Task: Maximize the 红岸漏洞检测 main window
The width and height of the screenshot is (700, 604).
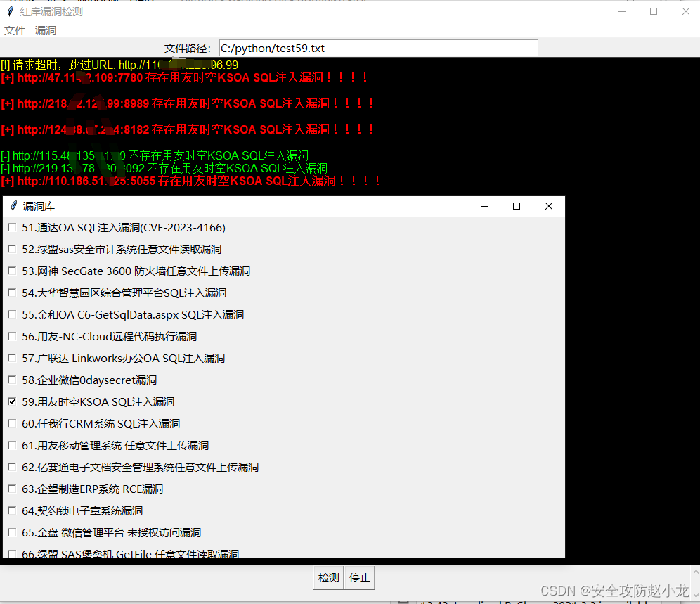Action: 654,12
